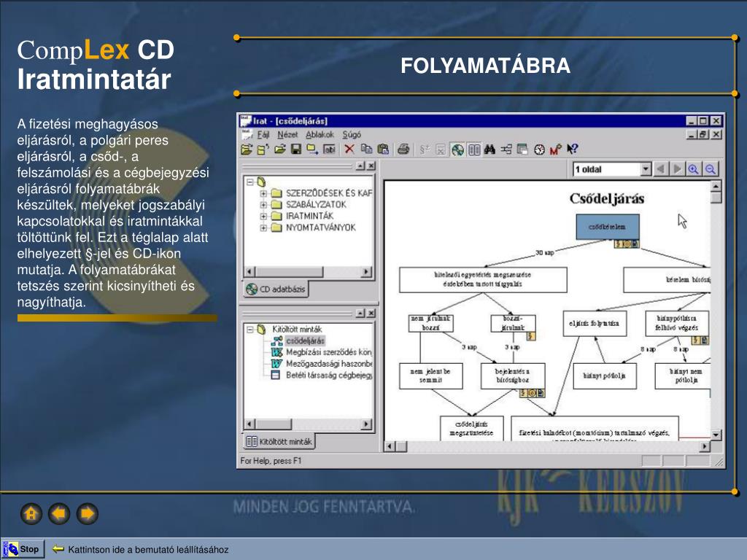Click the flowchart tree toolbar icon
Viewport: 747px width, 560px height.
[x=506, y=149]
